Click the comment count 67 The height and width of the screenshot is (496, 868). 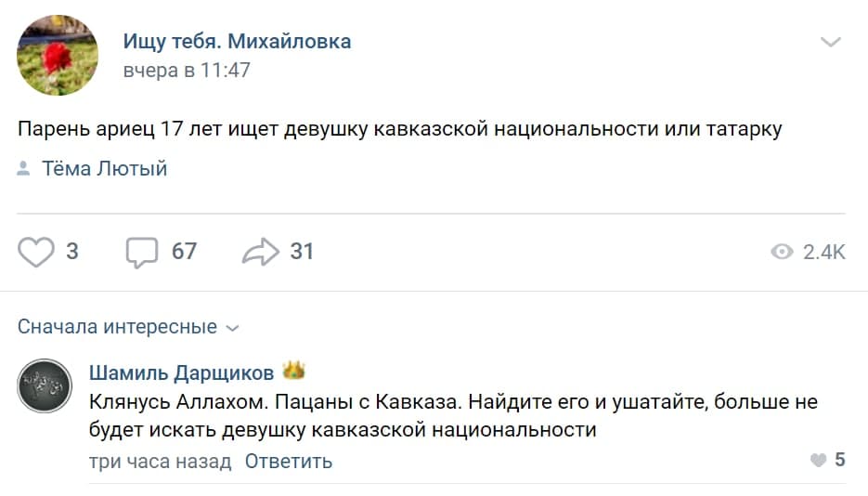point(184,252)
